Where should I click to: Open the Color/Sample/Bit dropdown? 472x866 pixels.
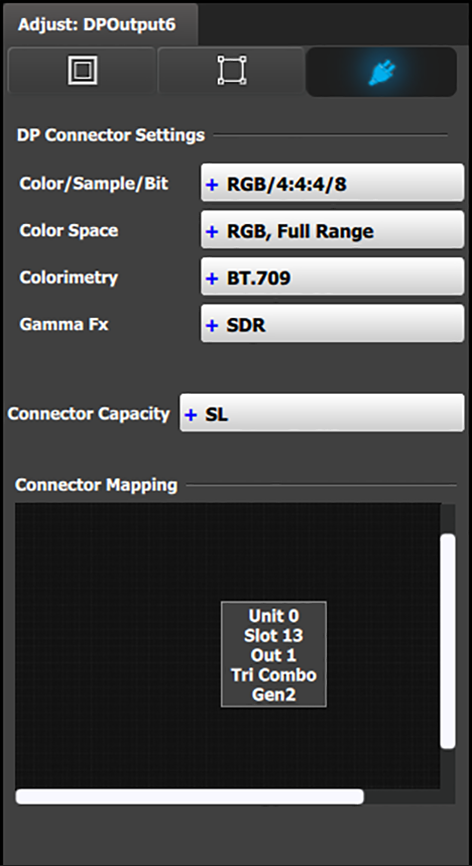[332, 183]
